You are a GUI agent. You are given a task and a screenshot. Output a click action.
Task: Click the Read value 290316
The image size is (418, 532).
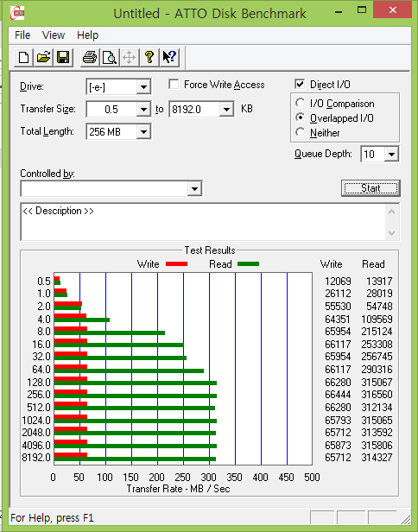coord(377,369)
